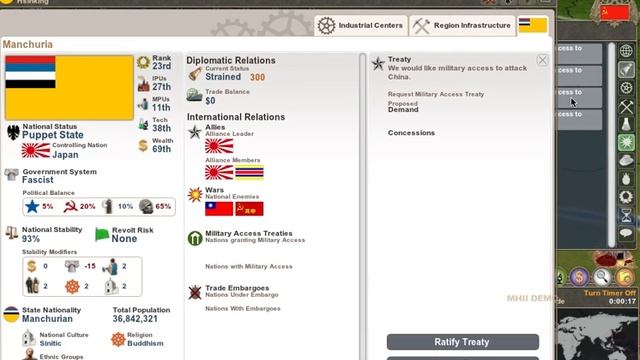Click the Religion Buddhism wheel icon
The height and width of the screenshot is (360, 640).
pyautogui.click(x=118, y=339)
